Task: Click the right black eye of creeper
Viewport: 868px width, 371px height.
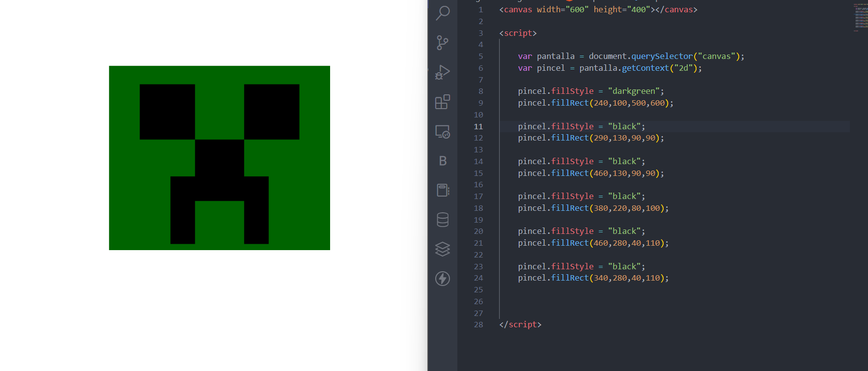Action: [x=272, y=112]
